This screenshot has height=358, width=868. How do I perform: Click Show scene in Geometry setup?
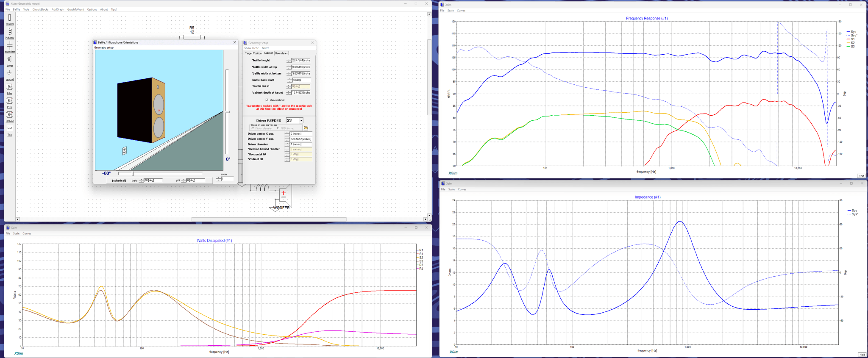[251, 48]
